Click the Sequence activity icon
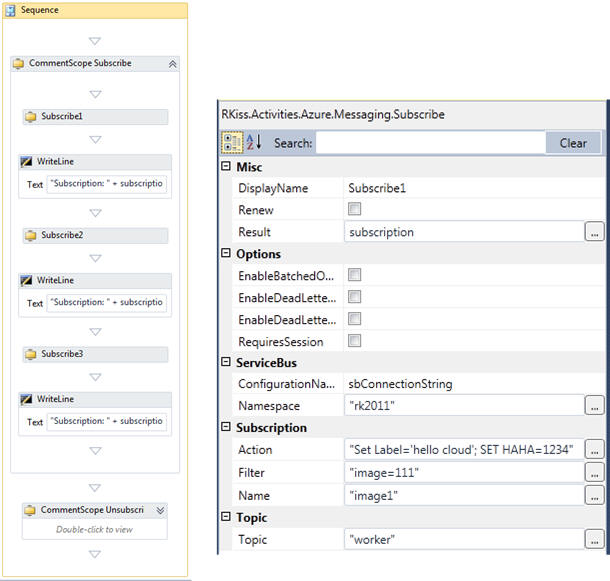The width and height of the screenshot is (610, 581). pos(10,10)
